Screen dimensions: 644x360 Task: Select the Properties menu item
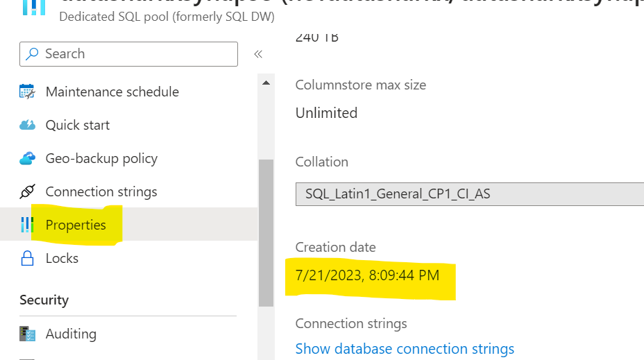pyautogui.click(x=76, y=225)
